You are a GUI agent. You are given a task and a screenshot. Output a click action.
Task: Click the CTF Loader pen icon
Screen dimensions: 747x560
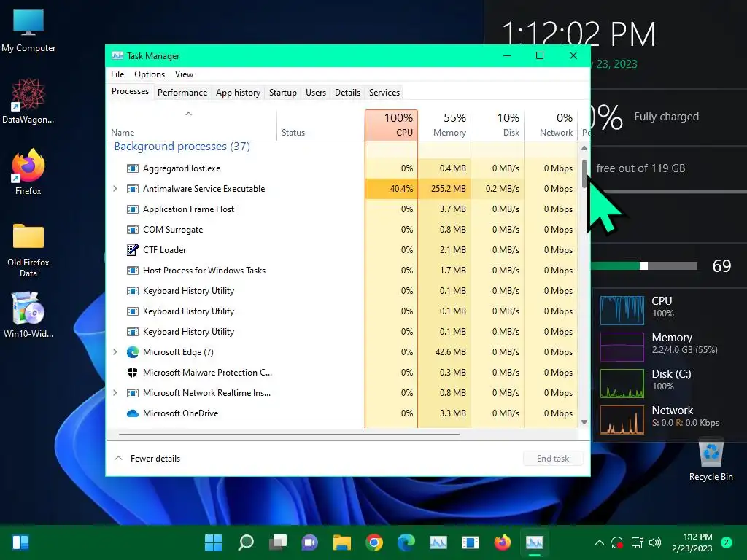[133, 250]
